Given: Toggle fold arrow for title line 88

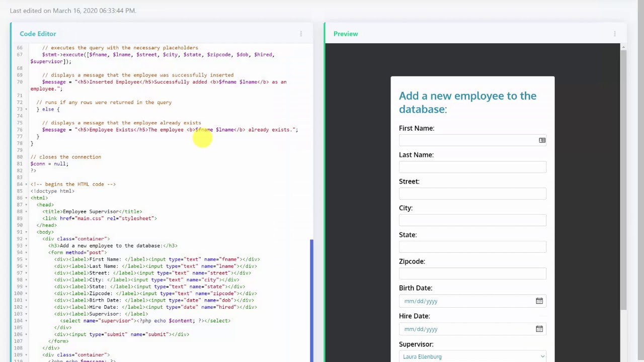Looking at the screenshot, I should coord(26,212).
